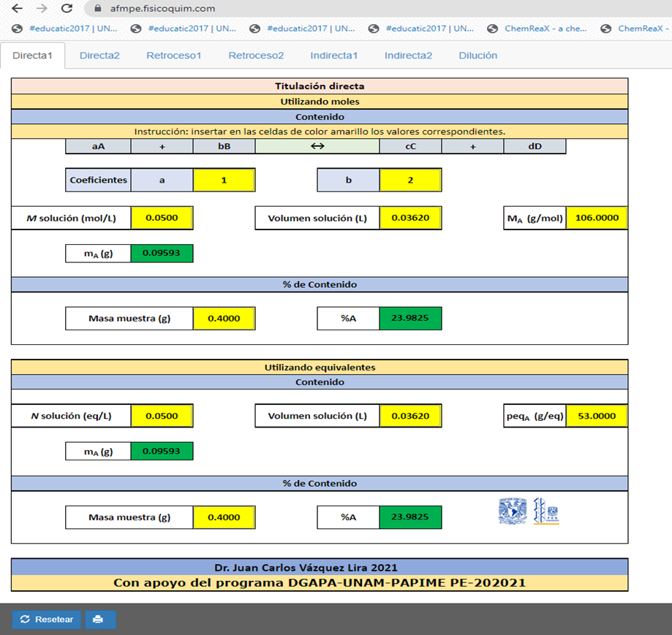Select the Indirecta1 tab
This screenshot has width=672, height=635.
(x=333, y=56)
